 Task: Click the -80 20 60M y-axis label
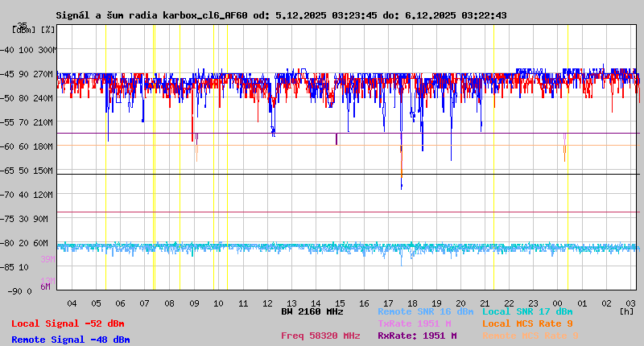34,243
